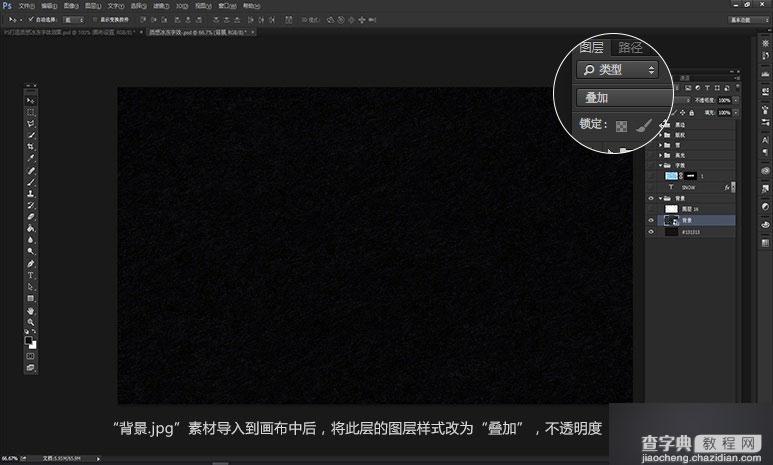Viewport: 773px width, 465px height.
Task: Select the SNOW text layer
Action: pos(688,186)
